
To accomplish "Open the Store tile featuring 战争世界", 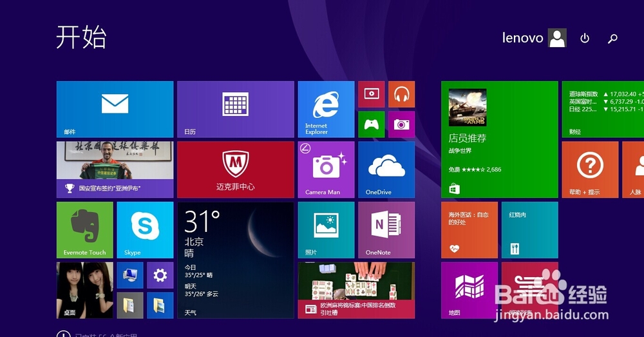I will point(500,139).
